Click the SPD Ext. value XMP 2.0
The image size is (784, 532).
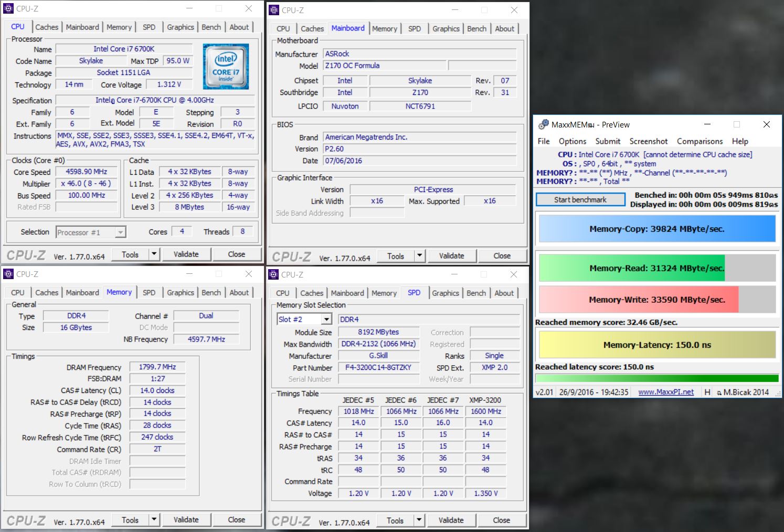[494, 367]
